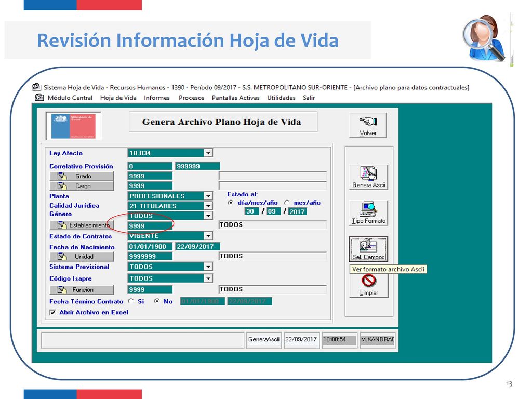Click Unidad description field TODOS
Viewport: 532px width, 399px height.
(273, 256)
